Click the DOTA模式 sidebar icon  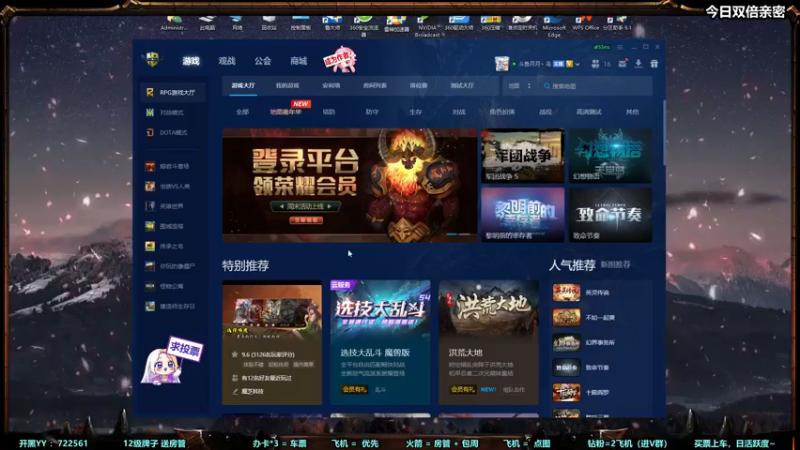coord(149,132)
